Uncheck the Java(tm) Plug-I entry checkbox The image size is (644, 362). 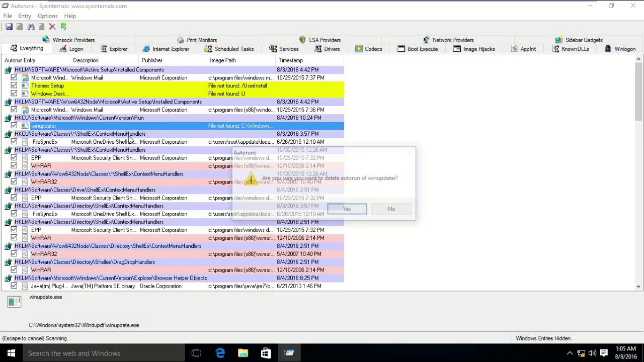[14, 286]
